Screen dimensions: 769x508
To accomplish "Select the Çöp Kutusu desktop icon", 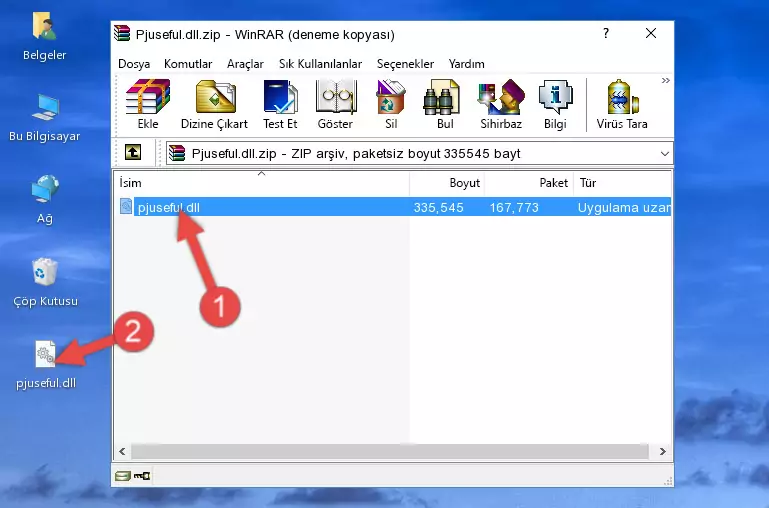I will click(x=45, y=282).
